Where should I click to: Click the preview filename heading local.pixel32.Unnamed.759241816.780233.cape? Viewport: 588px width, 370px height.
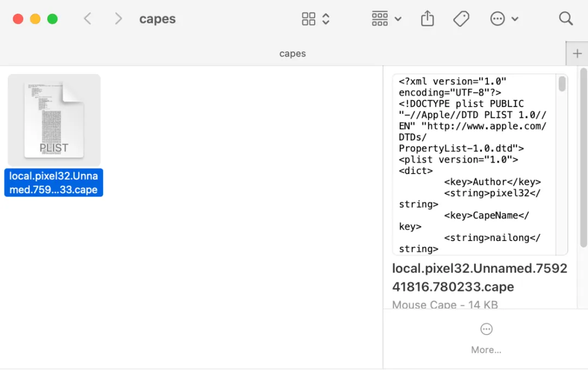click(x=480, y=277)
